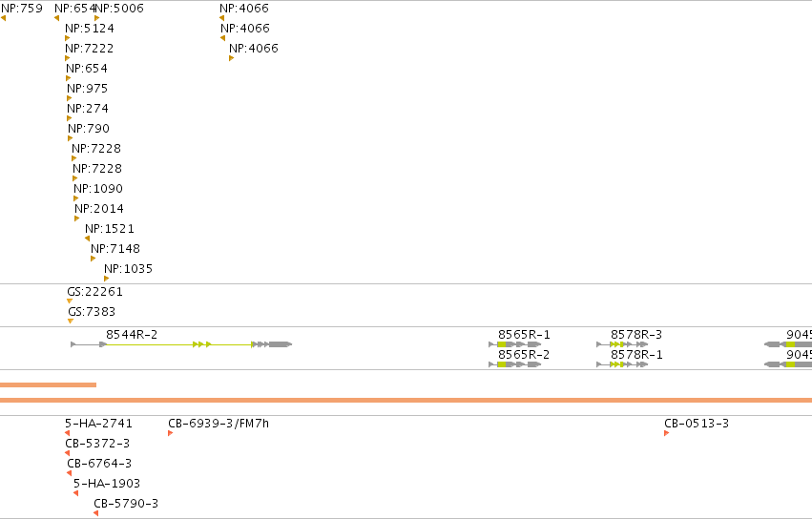Click the red marker under CB-6764-3

[x=70, y=473]
